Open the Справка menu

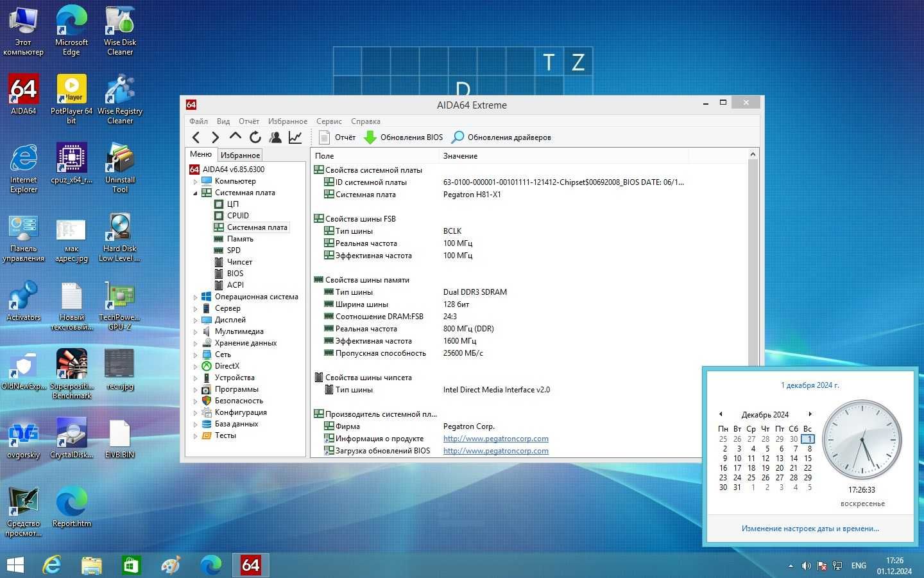[x=366, y=121]
